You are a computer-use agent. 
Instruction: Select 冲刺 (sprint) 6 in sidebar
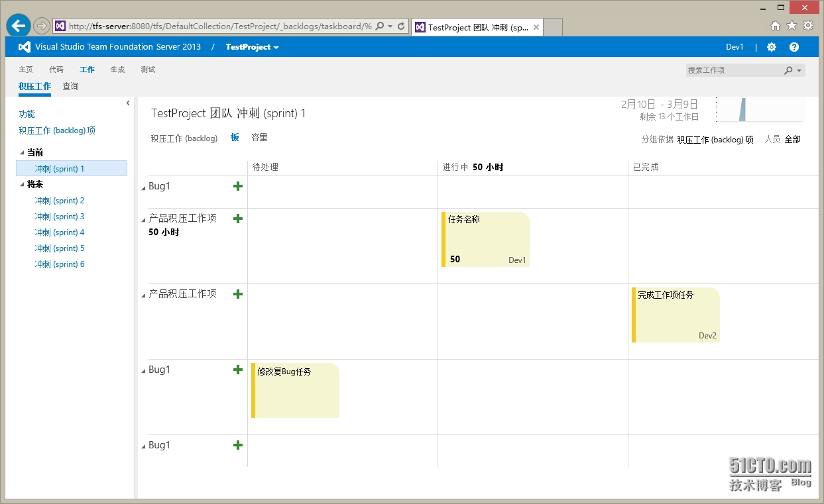60,264
